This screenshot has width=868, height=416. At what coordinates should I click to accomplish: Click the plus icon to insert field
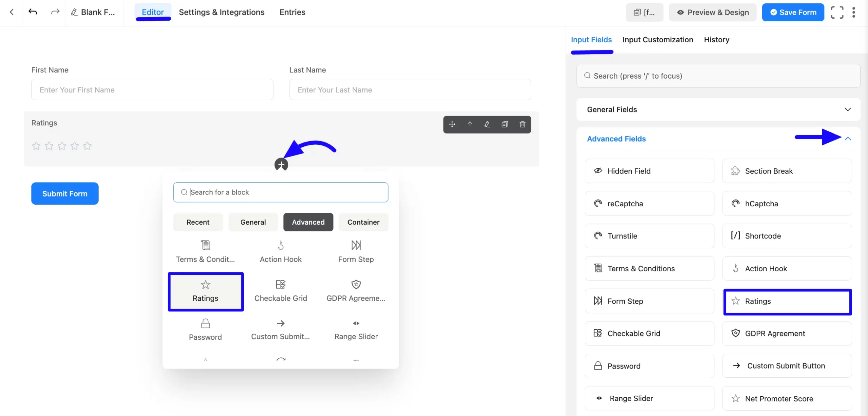click(281, 165)
